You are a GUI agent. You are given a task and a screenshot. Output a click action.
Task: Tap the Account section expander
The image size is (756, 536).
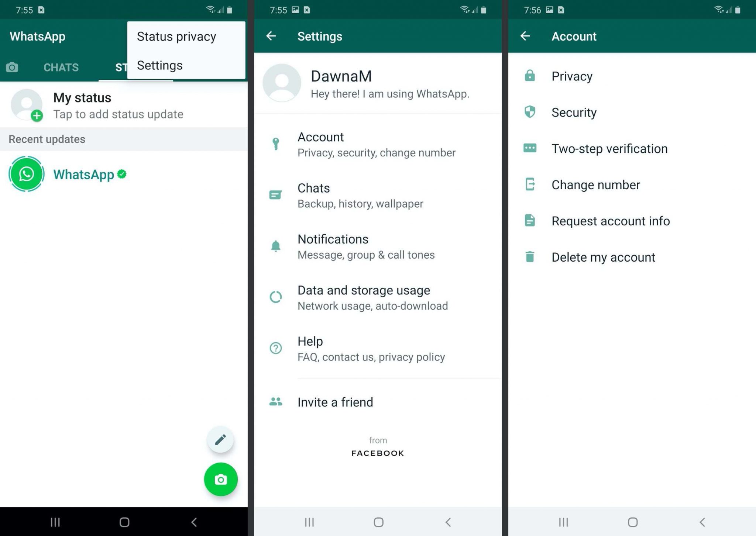click(x=378, y=144)
